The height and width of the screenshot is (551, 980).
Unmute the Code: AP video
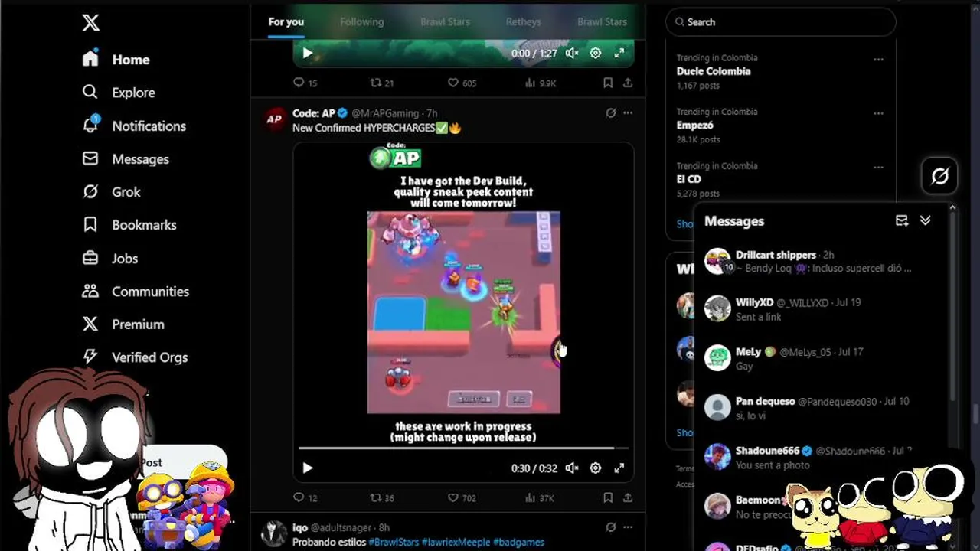coord(572,468)
